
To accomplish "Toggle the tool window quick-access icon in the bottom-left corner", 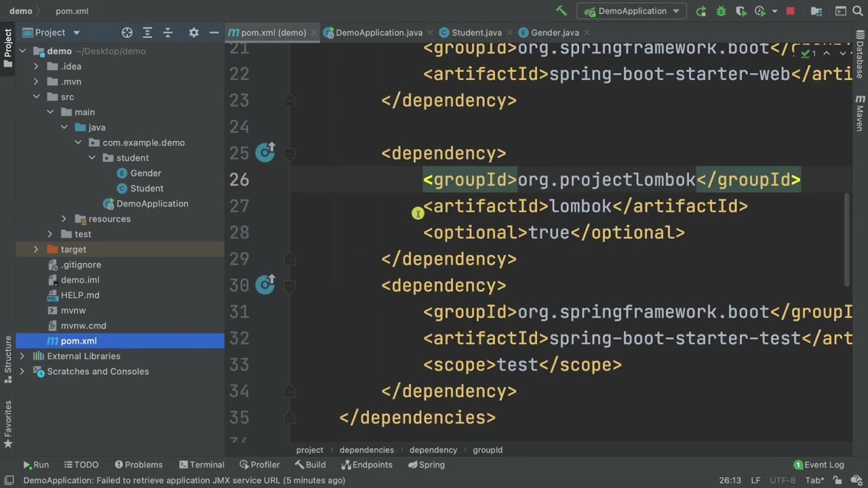I will click(9, 480).
